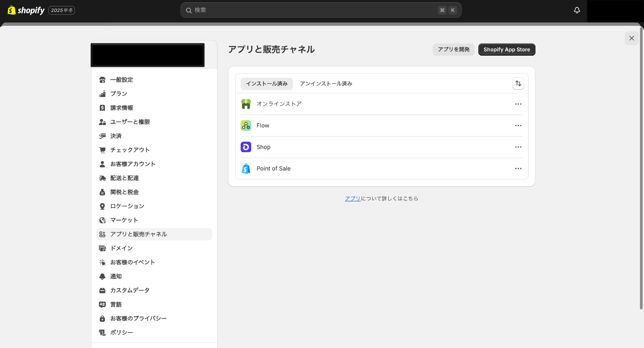Click the 言語 translate icon
Image resolution: width=644 pixels, height=348 pixels.
(x=103, y=304)
